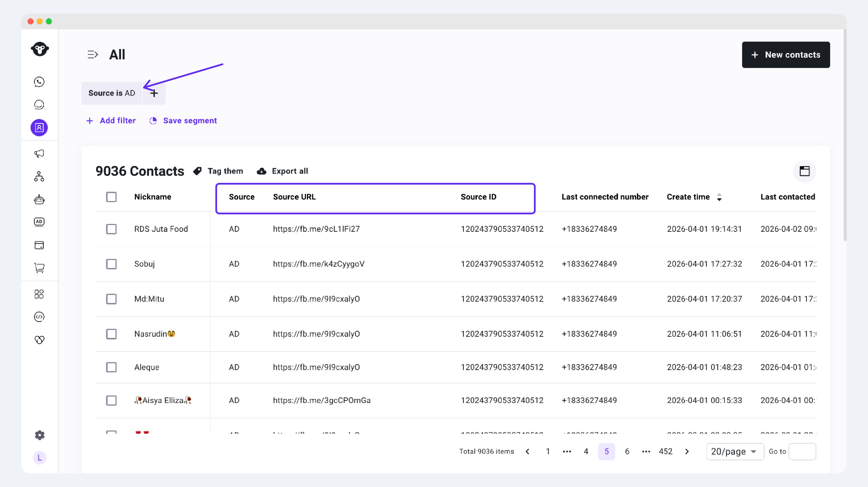Open the column layout settings icon
This screenshot has height=487, width=868.
click(805, 171)
